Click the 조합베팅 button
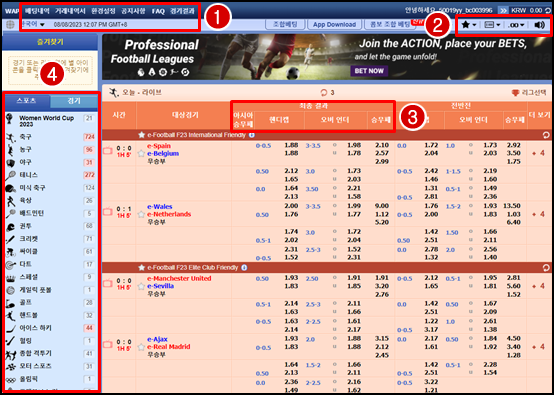Image resolution: width=554 pixels, height=395 pixels. 285,24
